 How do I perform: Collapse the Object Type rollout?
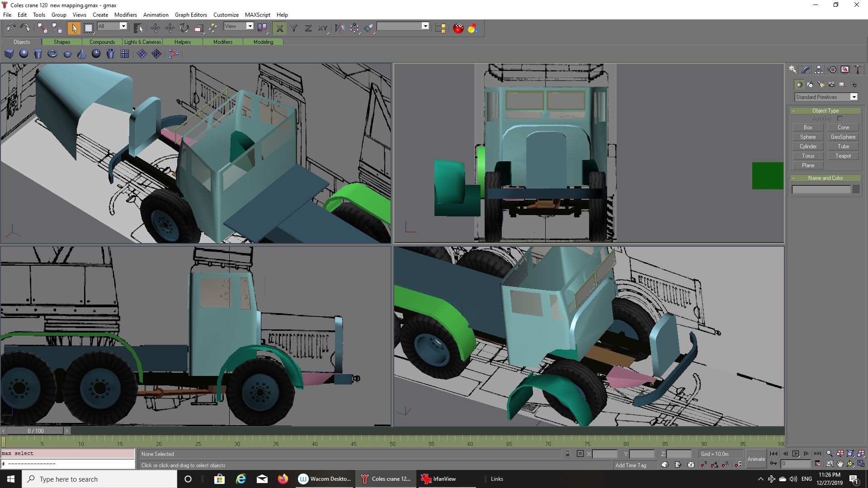(825, 111)
